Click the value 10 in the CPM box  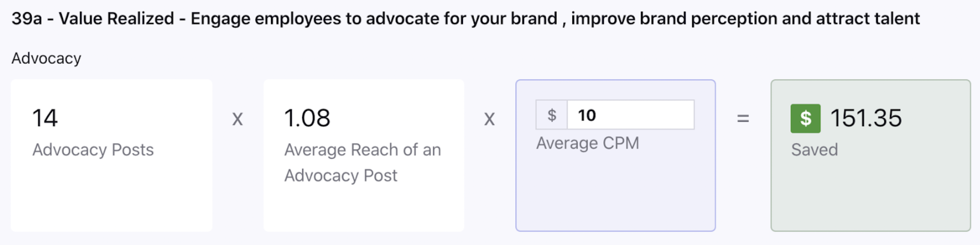[x=586, y=115]
